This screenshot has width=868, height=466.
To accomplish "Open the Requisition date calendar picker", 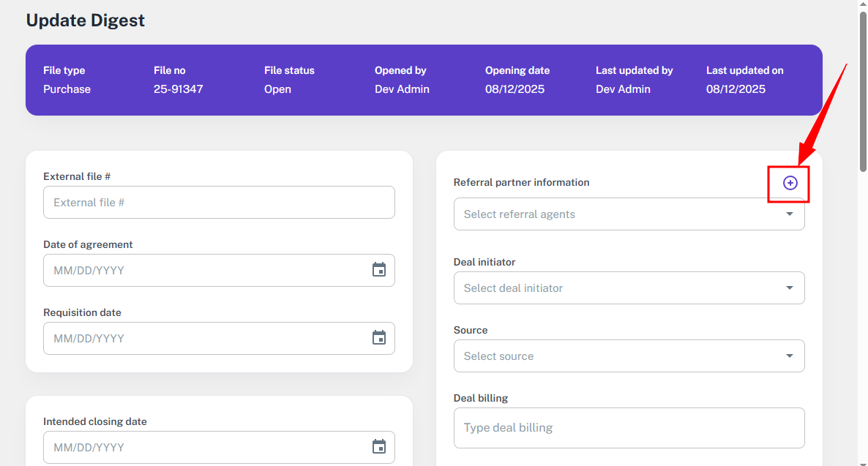I will (378, 338).
